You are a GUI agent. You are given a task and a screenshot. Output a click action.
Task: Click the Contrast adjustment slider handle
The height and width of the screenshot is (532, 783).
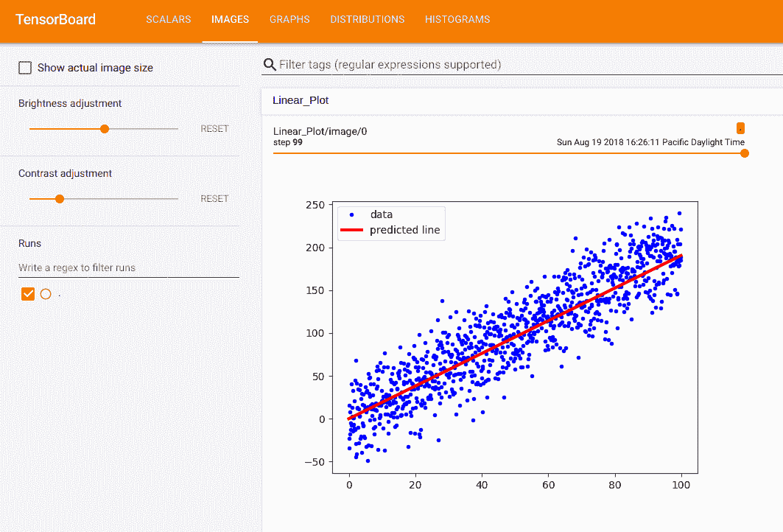(x=60, y=199)
